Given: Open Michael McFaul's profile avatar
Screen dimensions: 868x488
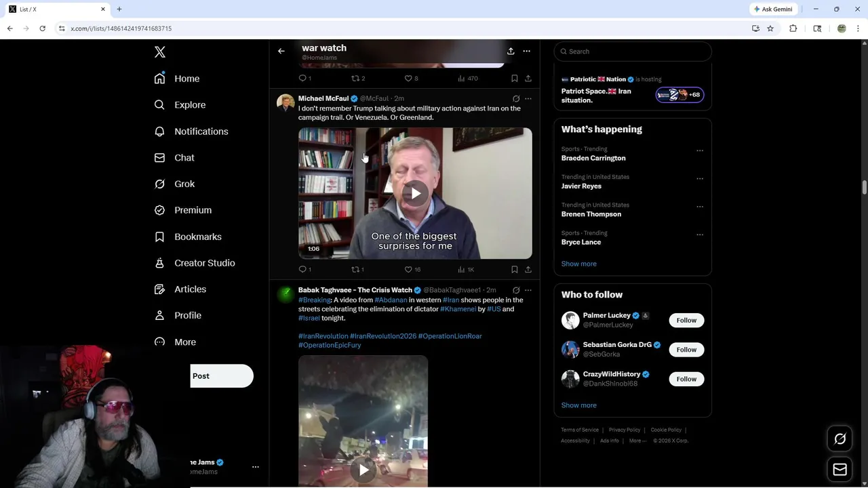Looking at the screenshot, I should [x=285, y=102].
